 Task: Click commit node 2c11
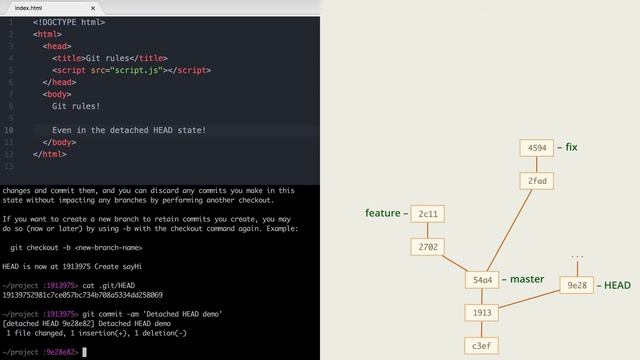428,214
